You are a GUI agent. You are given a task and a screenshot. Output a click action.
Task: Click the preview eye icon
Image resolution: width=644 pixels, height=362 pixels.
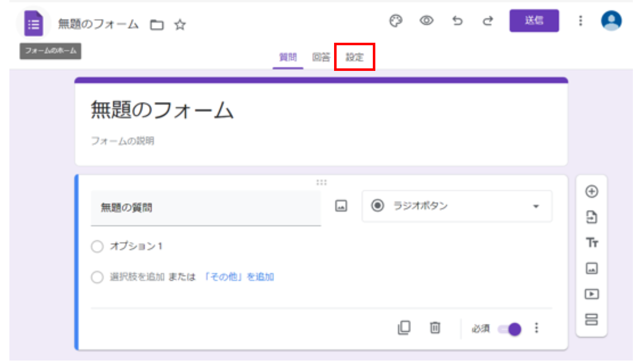(427, 21)
